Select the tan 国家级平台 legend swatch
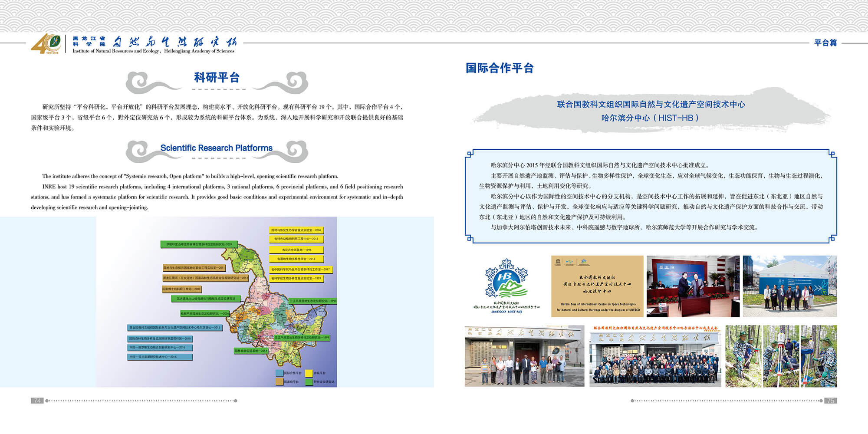Viewport: 868px width, 434px height. tap(279, 382)
